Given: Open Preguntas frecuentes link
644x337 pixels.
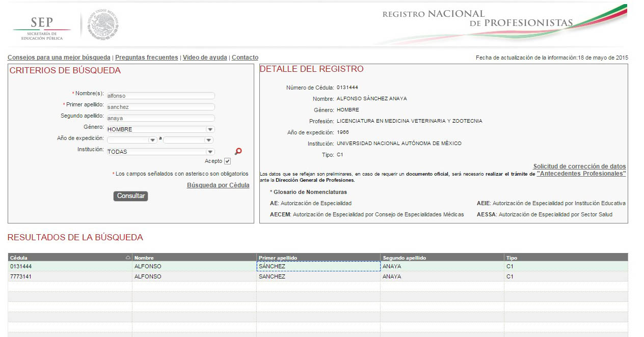Looking at the screenshot, I should point(146,58).
